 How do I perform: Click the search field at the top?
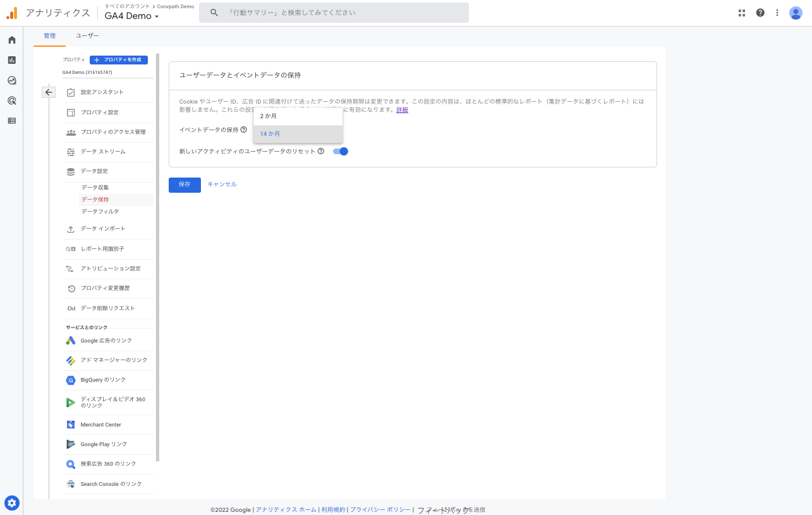click(x=334, y=12)
